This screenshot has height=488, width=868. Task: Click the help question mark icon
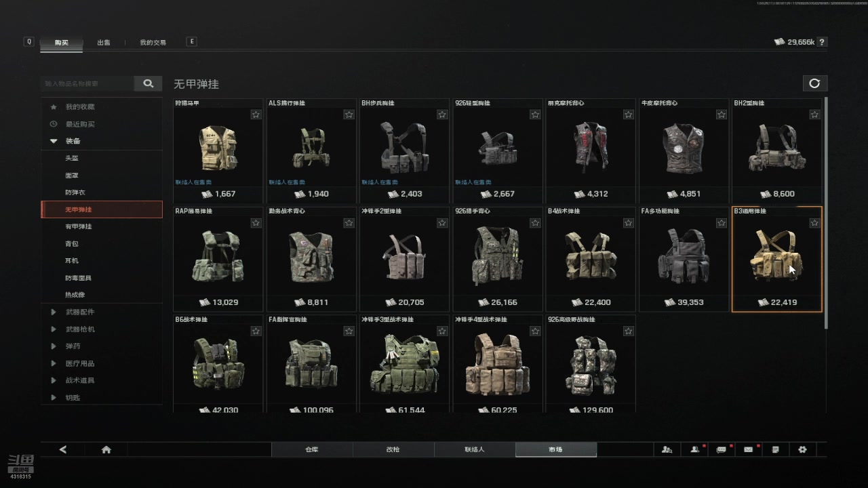pos(822,42)
